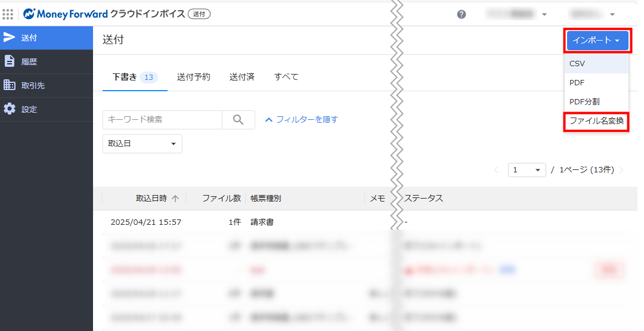
Task: Open the app launcher grid icon
Action: [8, 14]
